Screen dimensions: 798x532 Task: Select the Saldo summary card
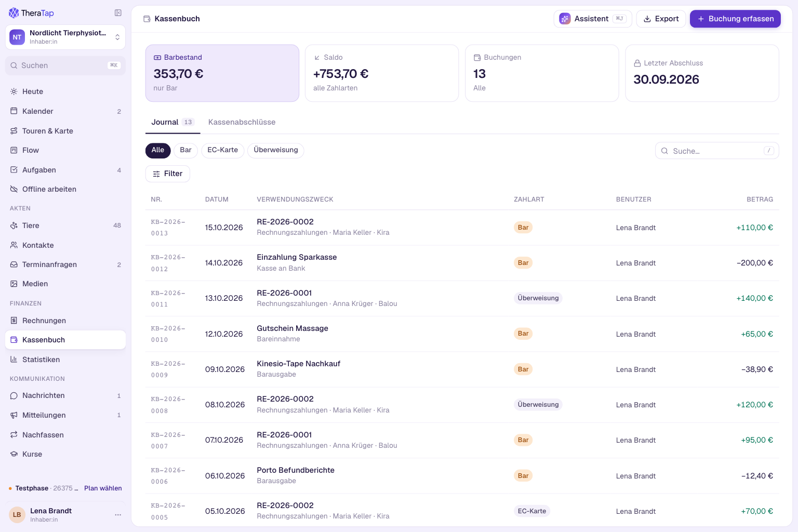coord(382,73)
